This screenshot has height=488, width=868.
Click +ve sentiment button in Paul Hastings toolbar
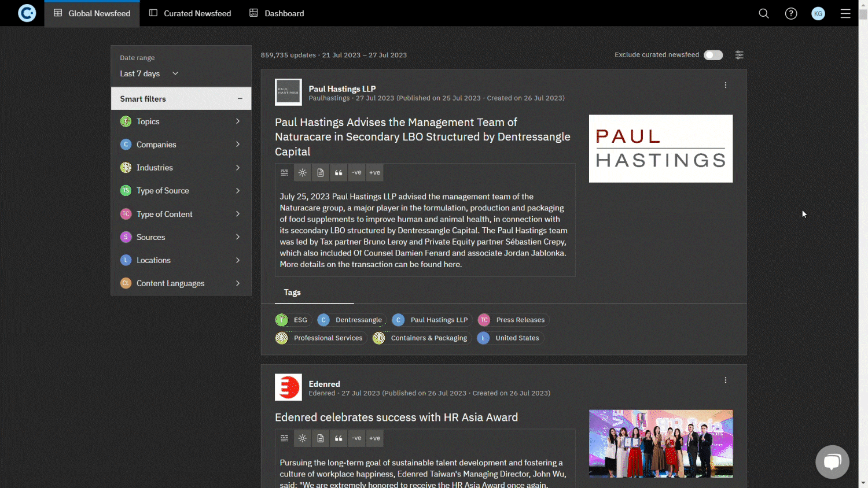click(x=375, y=172)
